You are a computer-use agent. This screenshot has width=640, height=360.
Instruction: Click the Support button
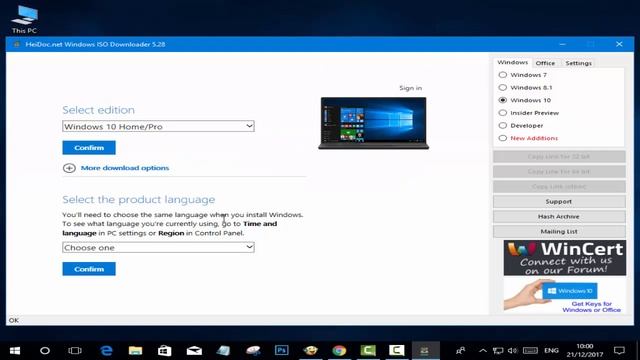[x=559, y=202]
